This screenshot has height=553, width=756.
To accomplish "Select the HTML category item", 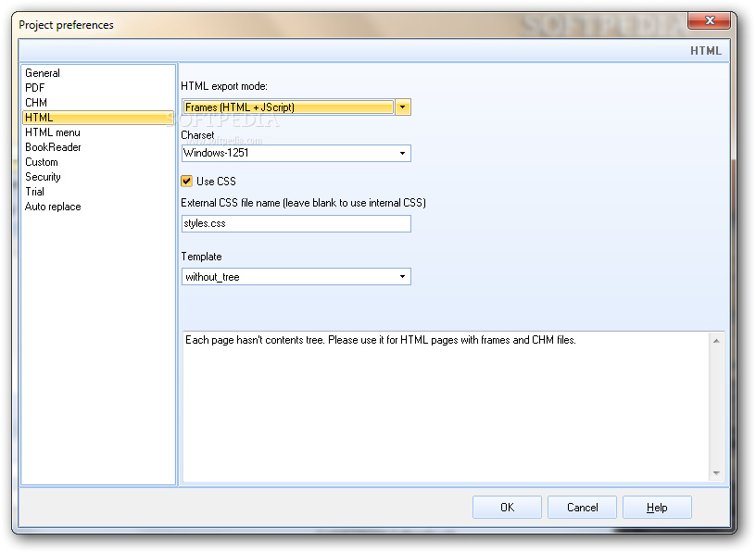I will [98, 118].
